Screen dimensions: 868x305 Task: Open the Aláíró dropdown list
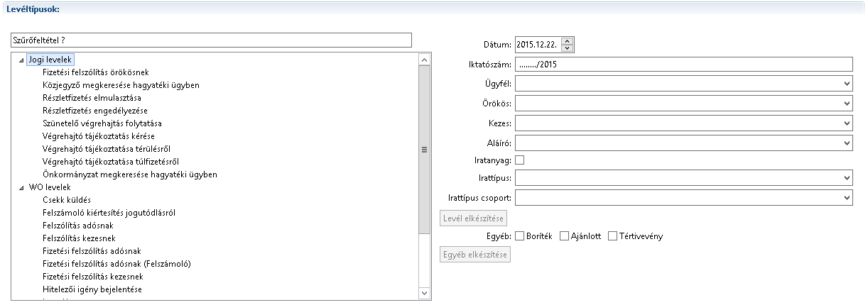tap(847, 143)
